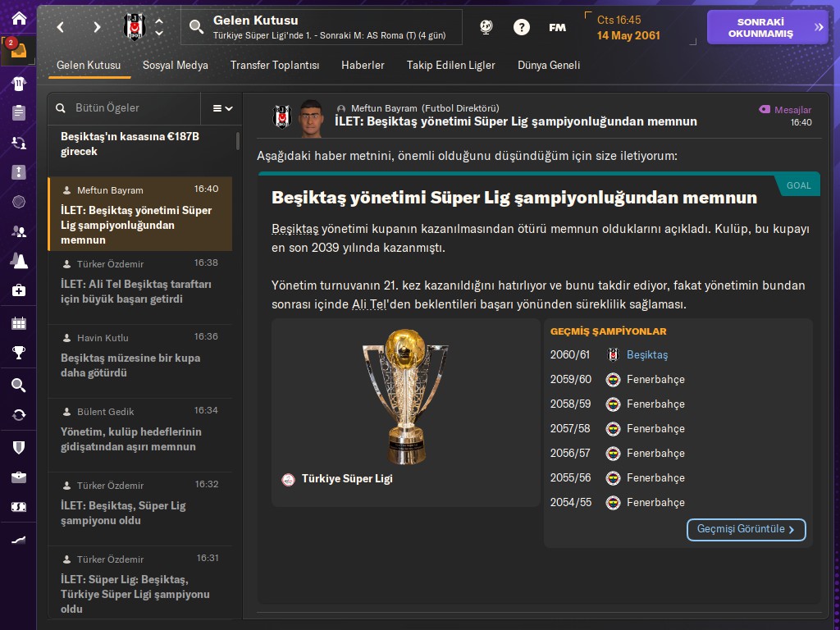Open the Squad shirt icon in sidebar

pos(19,84)
